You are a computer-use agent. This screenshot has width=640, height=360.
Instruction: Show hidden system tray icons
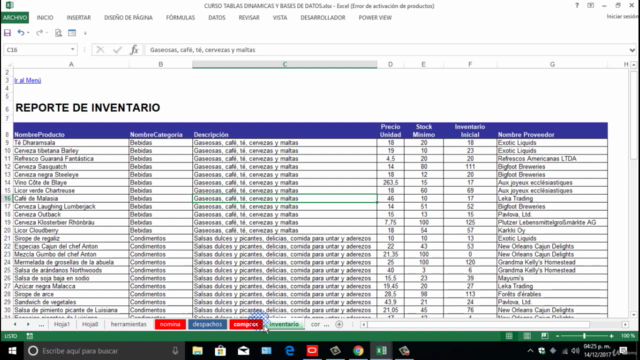click(x=530, y=351)
